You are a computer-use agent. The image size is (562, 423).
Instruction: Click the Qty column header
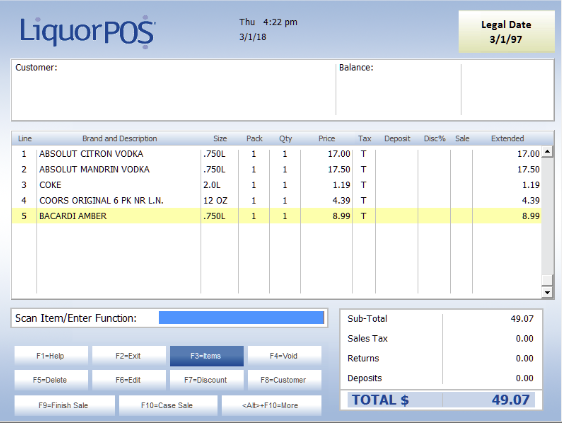click(286, 138)
